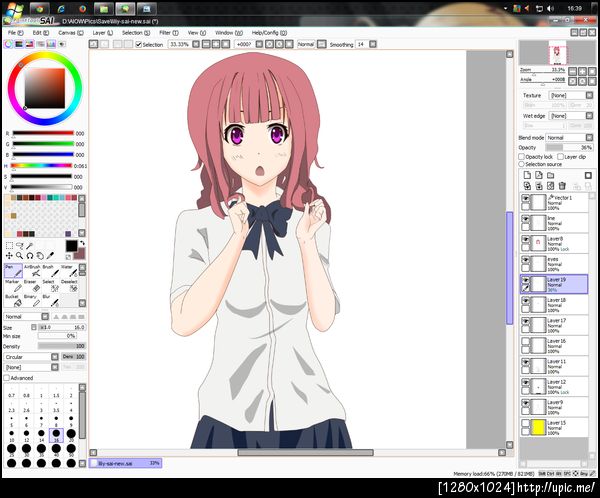Pick brush size 20 preset dot
Screen dimensions: 600x498
click(71, 434)
